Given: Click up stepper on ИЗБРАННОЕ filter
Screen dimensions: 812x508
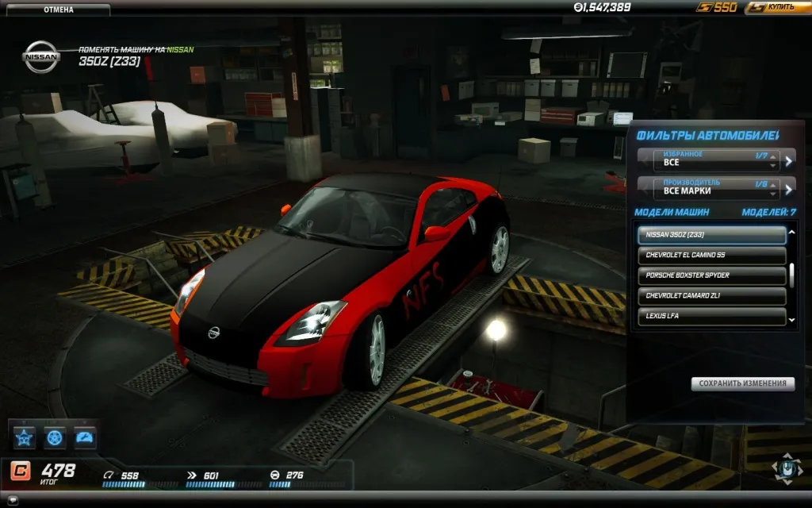Looking at the screenshot, I should click(772, 157).
